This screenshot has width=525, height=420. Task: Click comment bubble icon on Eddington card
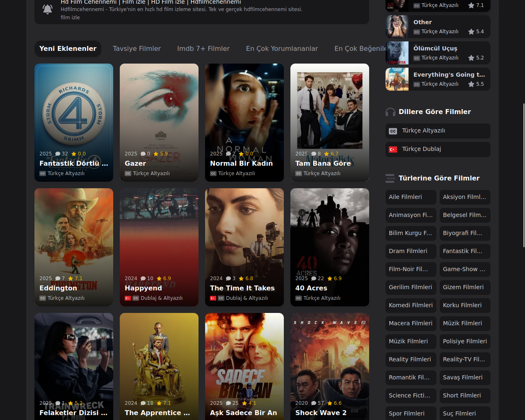coord(58,278)
